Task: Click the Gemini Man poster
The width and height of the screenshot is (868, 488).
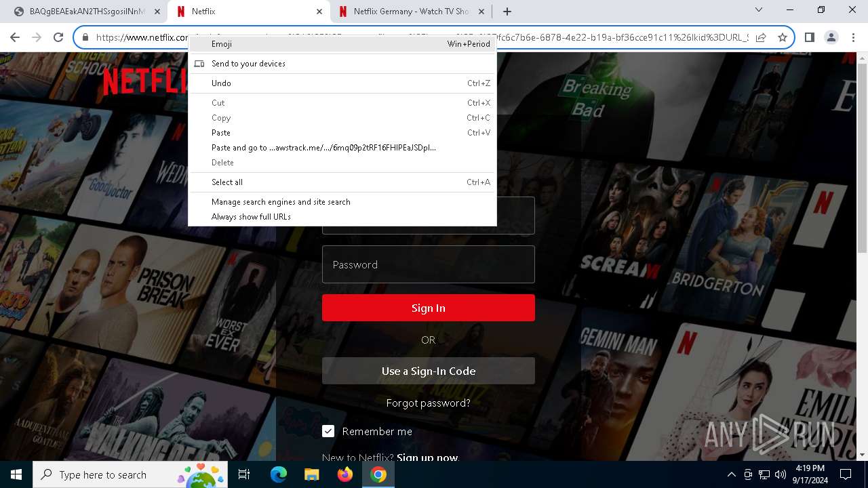Action: [617, 380]
